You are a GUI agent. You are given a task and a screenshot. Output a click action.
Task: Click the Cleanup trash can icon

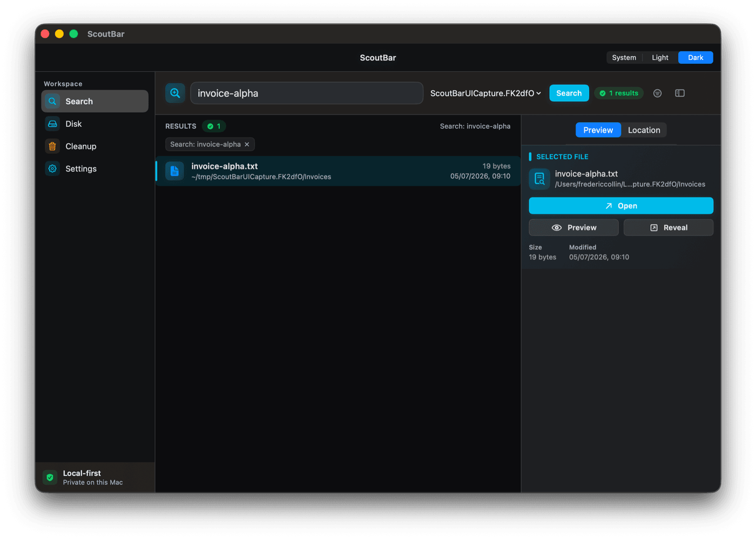[52, 146]
